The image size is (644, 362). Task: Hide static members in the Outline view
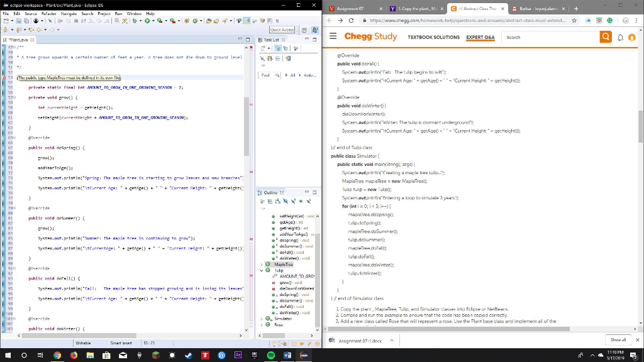coord(293,201)
